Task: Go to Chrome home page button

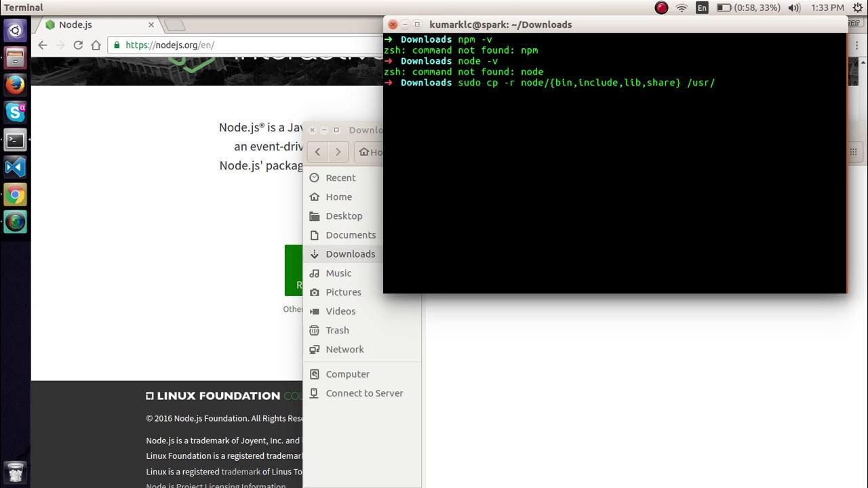Action: click(x=96, y=45)
